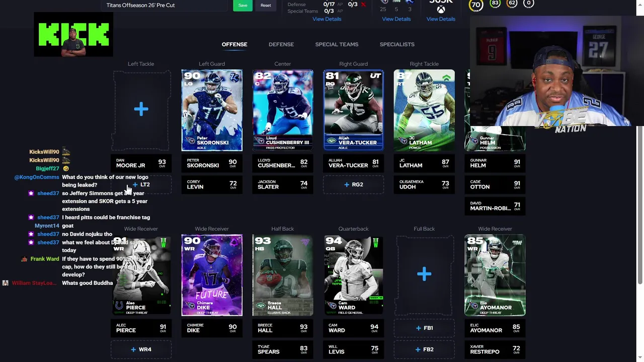The height and width of the screenshot is (362, 644).
Task: Click the Cade Otton 91 depth row
Action: click(x=495, y=185)
